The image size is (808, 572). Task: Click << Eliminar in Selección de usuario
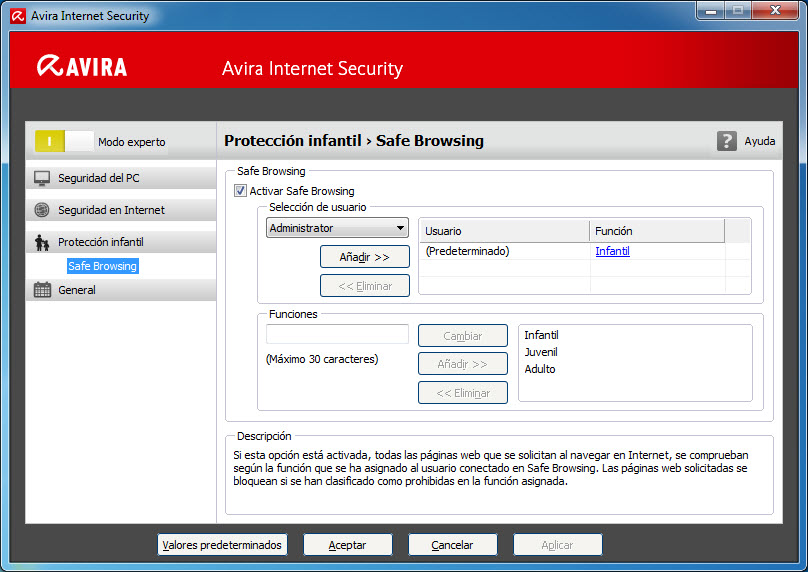365,285
